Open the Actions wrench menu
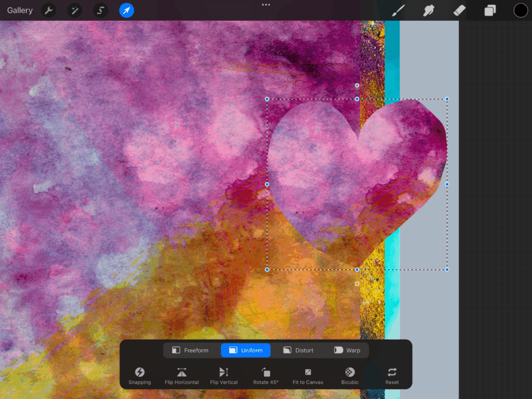 tap(49, 10)
